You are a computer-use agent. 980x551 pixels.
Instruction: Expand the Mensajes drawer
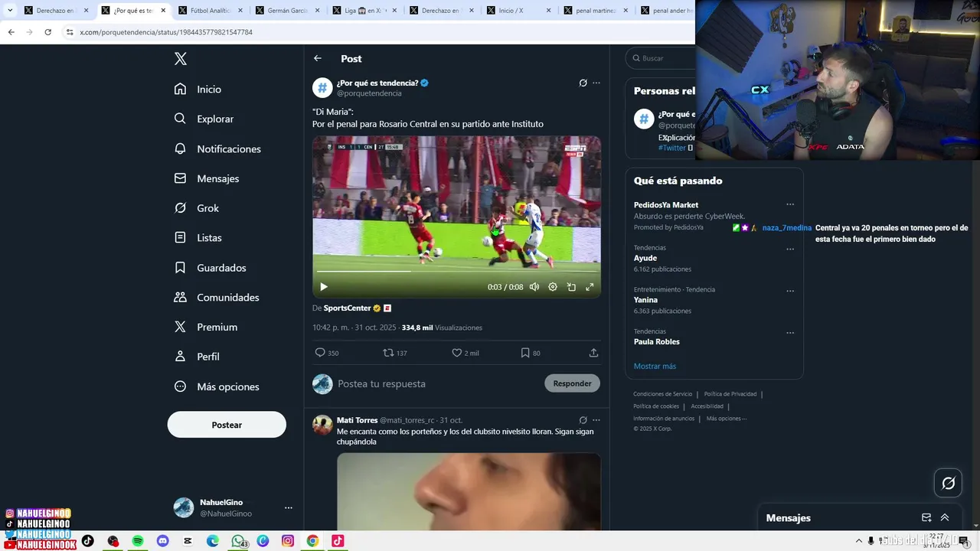tap(945, 517)
